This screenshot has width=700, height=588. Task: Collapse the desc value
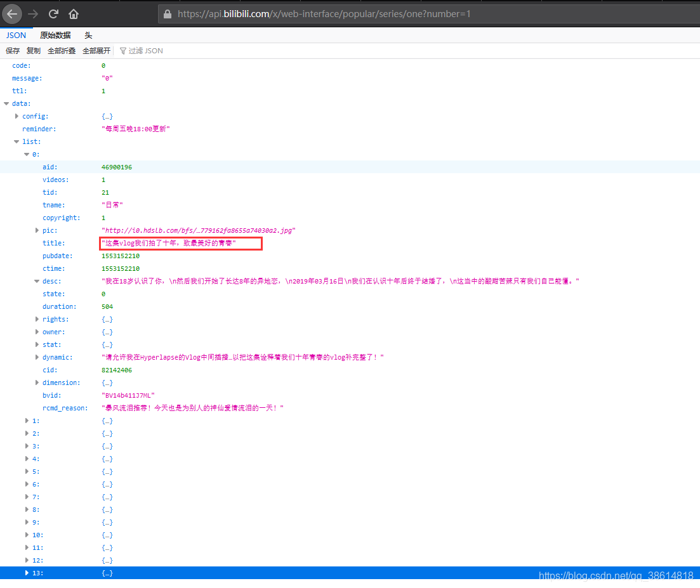pos(37,281)
